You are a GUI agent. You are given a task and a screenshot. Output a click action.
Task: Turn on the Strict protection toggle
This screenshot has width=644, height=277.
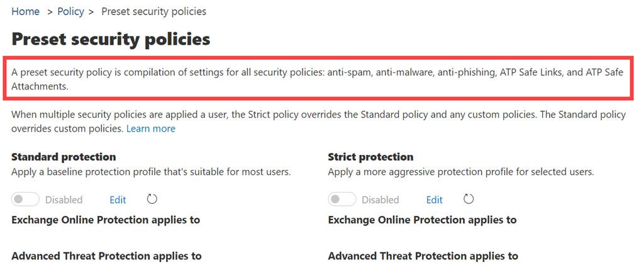point(342,200)
